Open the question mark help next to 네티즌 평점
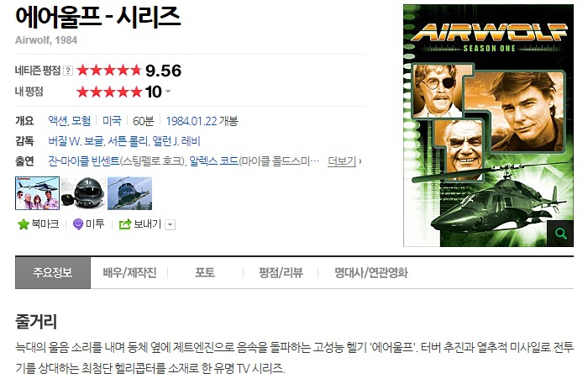 tap(68, 71)
